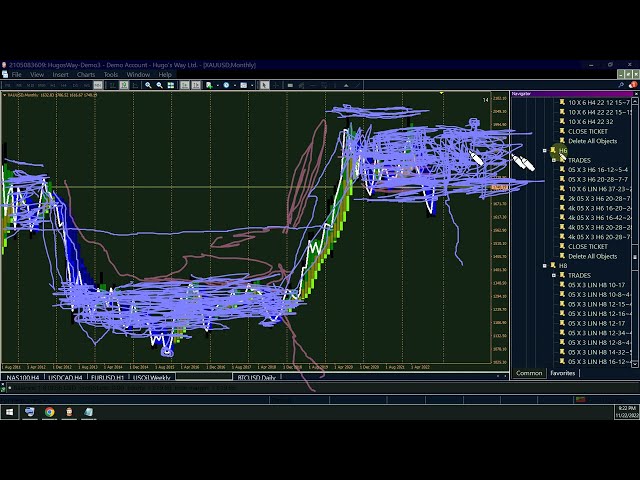Click the Zoom Out magnifier icon
Screen dimensions: 640x480
point(160,85)
